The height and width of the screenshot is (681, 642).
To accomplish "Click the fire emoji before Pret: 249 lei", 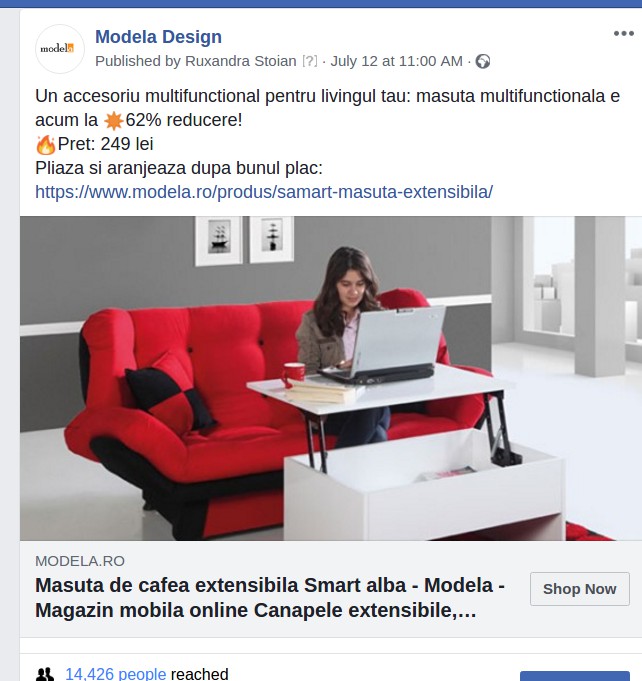I will 46,145.
